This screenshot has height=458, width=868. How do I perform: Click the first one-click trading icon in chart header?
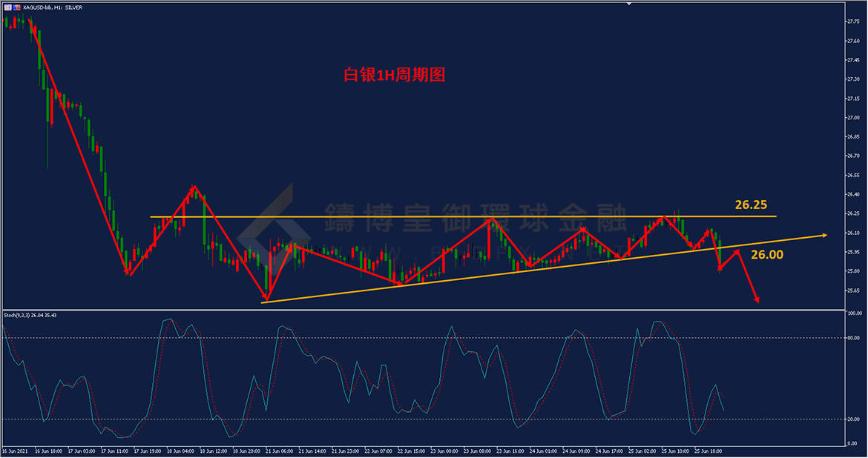coord(8,7)
